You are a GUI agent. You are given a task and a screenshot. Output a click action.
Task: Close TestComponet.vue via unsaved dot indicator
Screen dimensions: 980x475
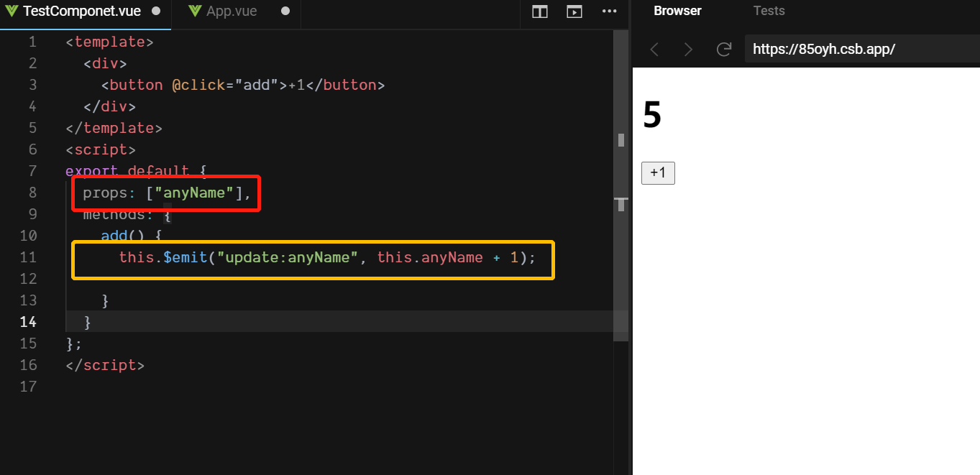point(156,11)
